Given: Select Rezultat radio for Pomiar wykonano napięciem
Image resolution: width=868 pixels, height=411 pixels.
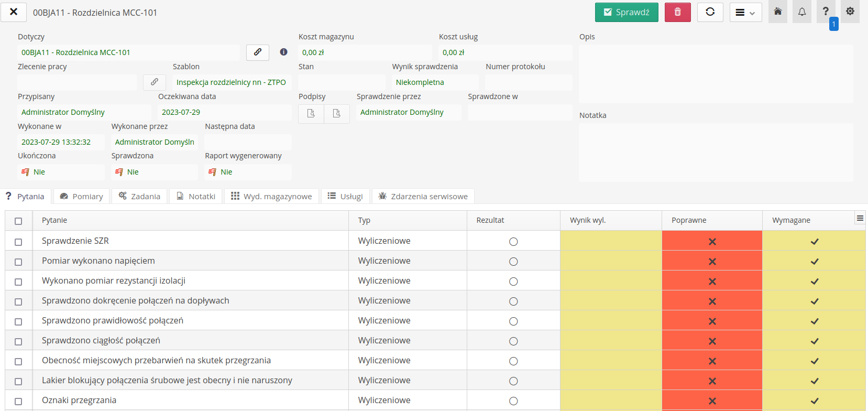Looking at the screenshot, I should coord(513,262).
